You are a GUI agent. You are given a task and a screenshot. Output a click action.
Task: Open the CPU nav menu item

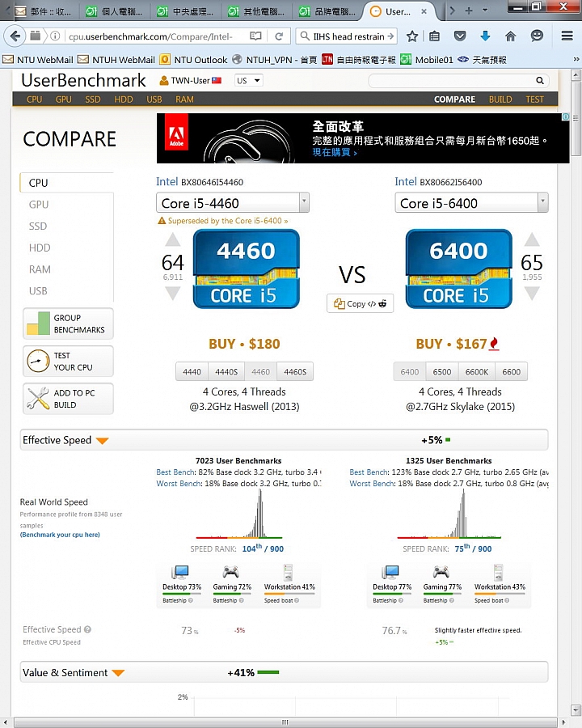(x=34, y=99)
